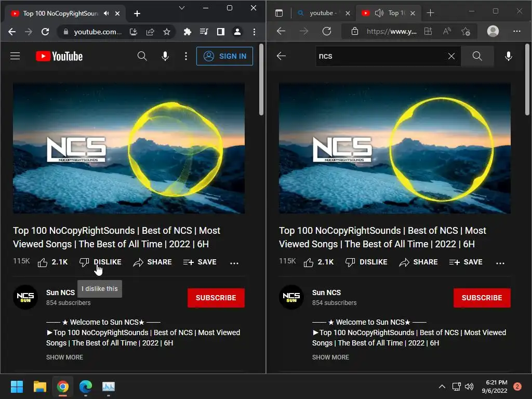Click the YouTube logo in Chrome window
This screenshot has width=532, height=399.
tap(59, 56)
